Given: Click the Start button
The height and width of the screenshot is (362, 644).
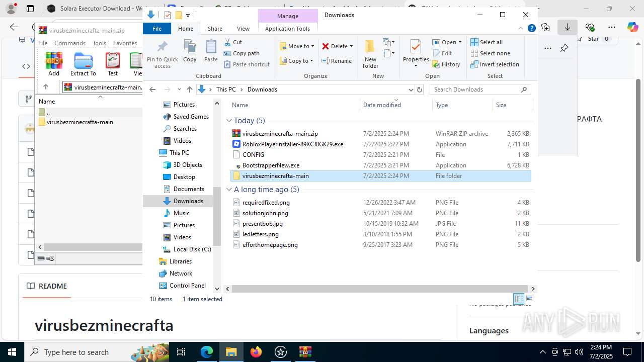Looking at the screenshot, I should coord(12,352).
